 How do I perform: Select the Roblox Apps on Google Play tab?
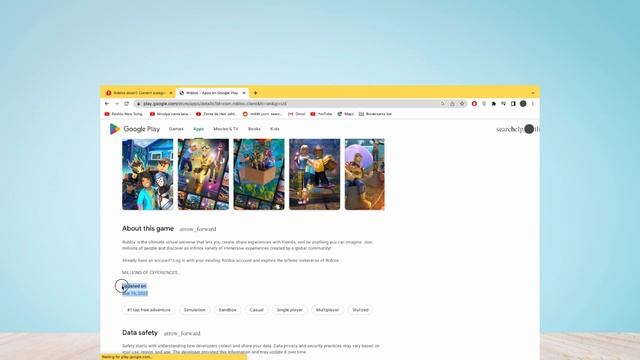[x=212, y=93]
